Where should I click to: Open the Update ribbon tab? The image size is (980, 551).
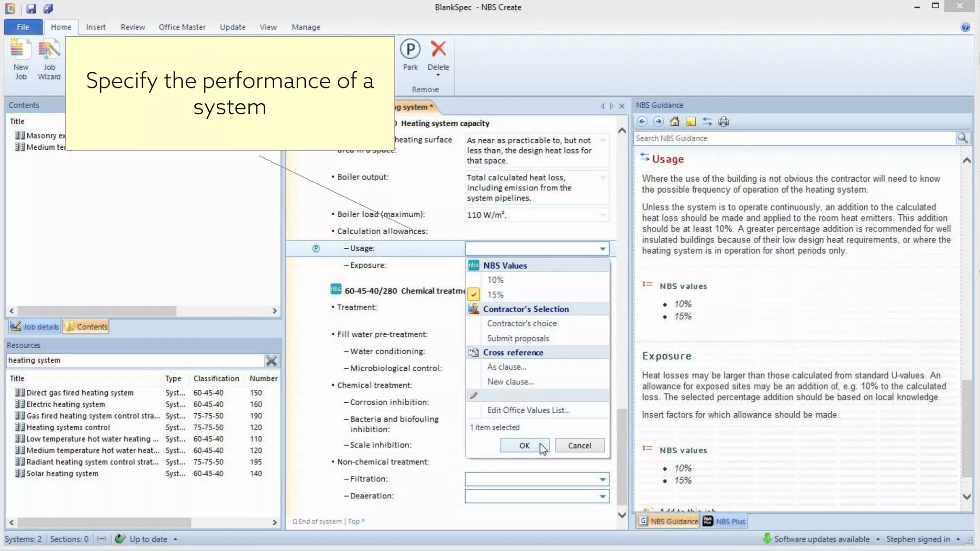point(233,27)
